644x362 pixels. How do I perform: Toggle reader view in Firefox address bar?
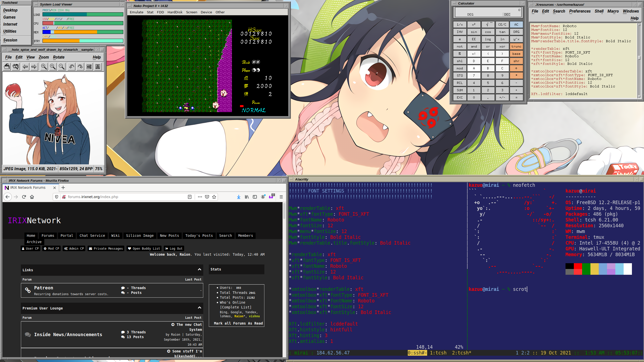click(x=190, y=197)
